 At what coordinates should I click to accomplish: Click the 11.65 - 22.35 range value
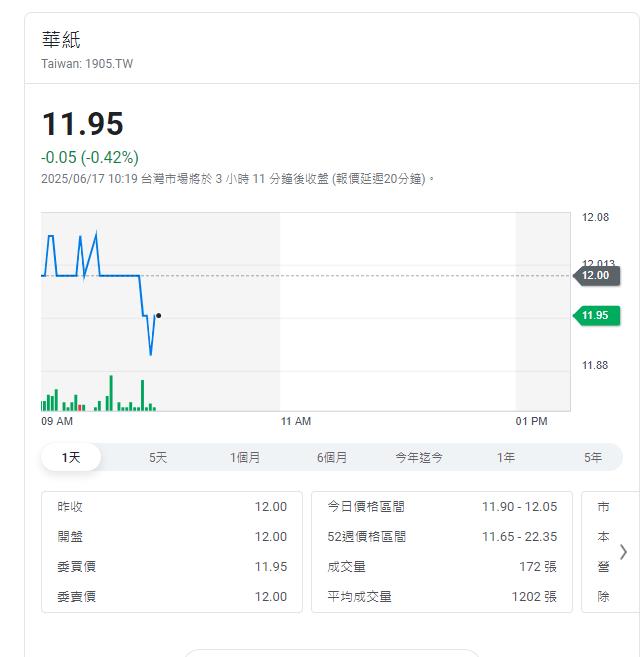click(x=520, y=537)
